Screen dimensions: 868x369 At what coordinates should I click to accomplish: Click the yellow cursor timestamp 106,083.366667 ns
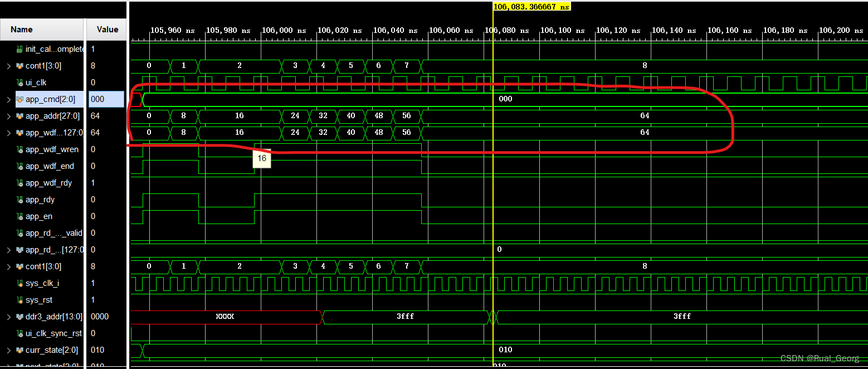coord(531,7)
